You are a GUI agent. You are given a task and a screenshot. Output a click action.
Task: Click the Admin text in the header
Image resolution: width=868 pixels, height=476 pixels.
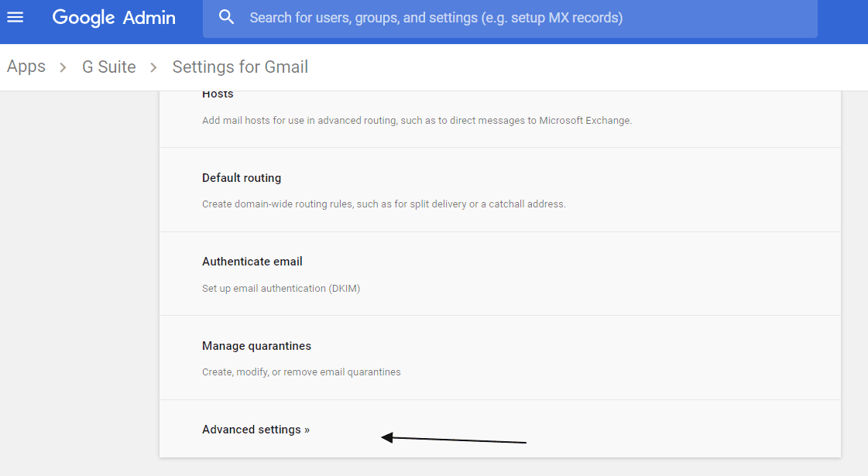(x=152, y=18)
